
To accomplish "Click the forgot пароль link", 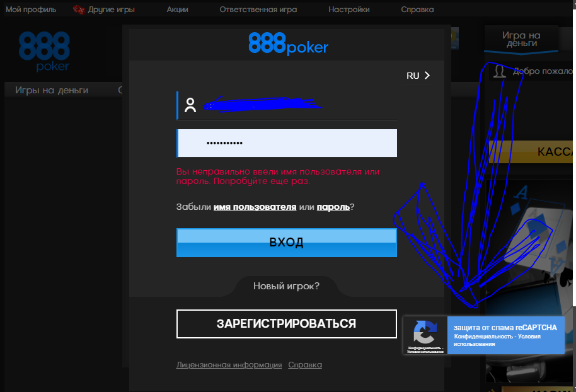I will tap(333, 207).
